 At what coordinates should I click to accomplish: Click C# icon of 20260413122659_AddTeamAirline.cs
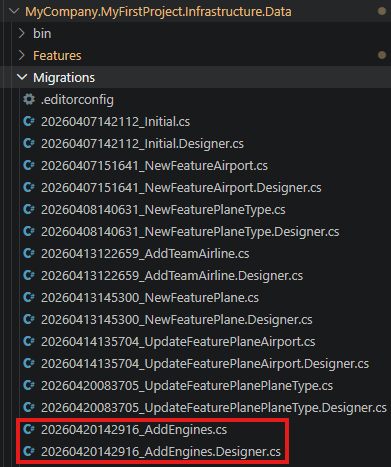click(29, 253)
